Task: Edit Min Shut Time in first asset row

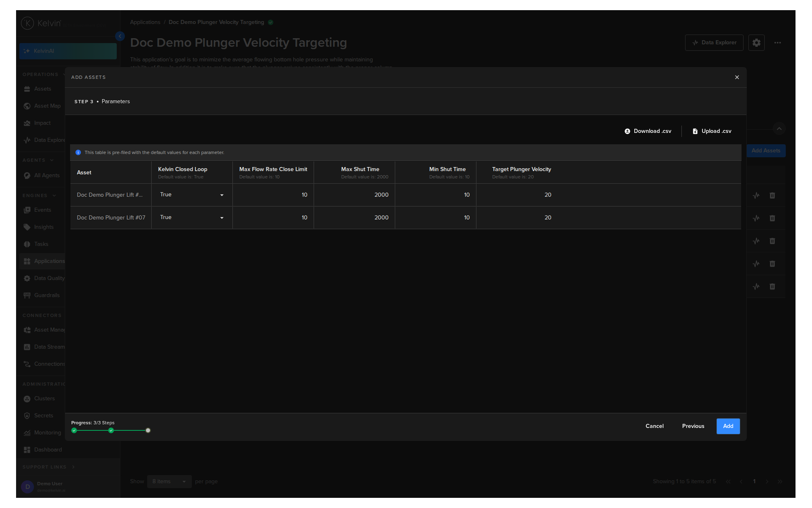Action: point(436,195)
